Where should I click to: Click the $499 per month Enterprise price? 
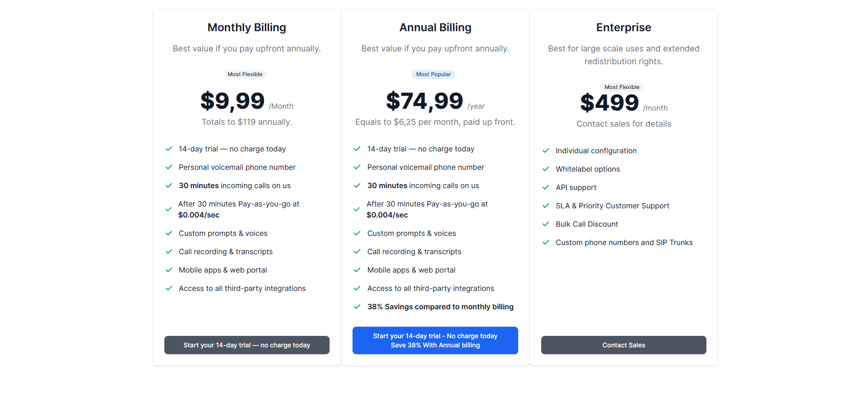pyautogui.click(x=610, y=103)
